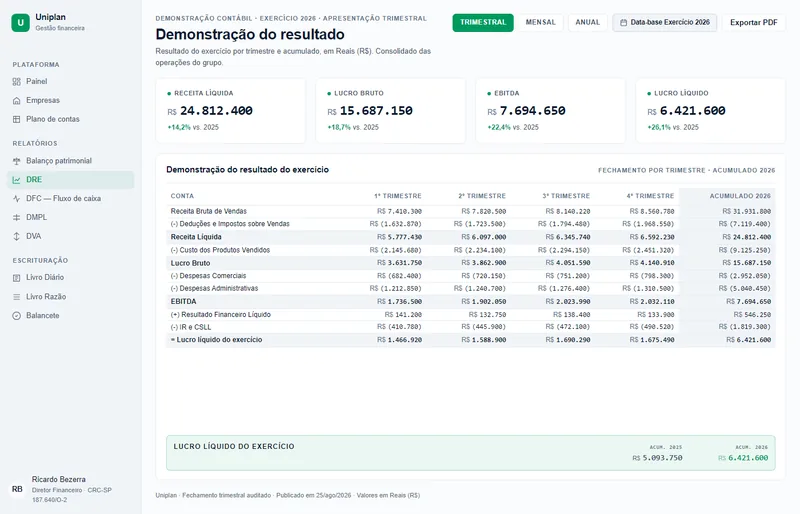Click value R$ 7.410.300 in first quarter
The image size is (800, 514).
(399, 211)
